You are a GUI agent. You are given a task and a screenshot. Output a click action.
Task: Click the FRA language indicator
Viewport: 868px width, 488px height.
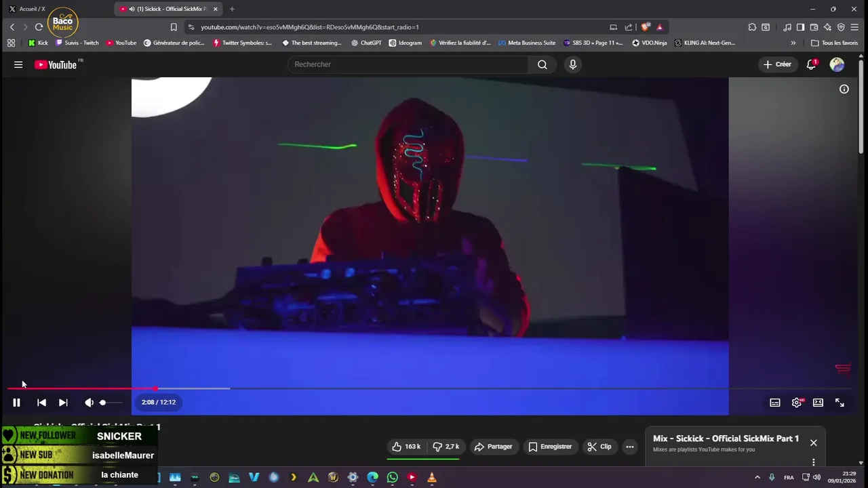click(x=789, y=477)
